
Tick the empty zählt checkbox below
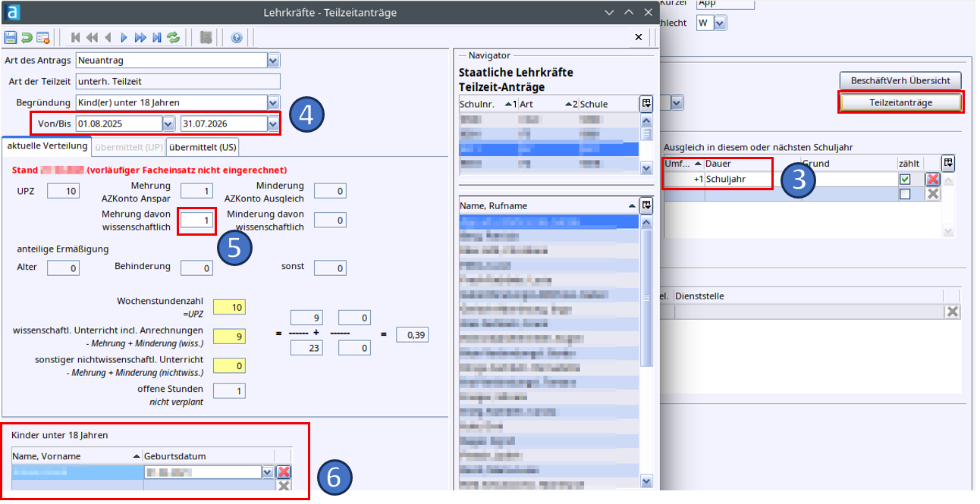point(904,194)
